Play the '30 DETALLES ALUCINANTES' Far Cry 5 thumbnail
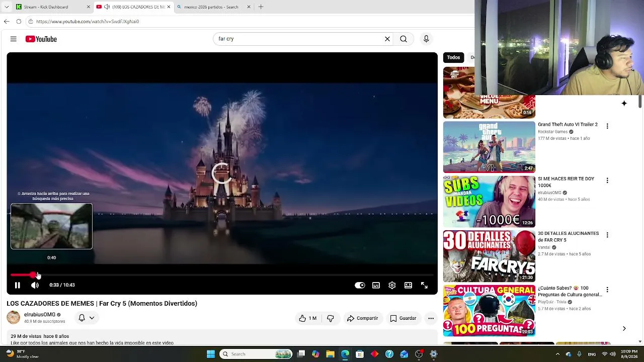Image resolution: width=644 pixels, height=362 pixels. click(x=489, y=256)
